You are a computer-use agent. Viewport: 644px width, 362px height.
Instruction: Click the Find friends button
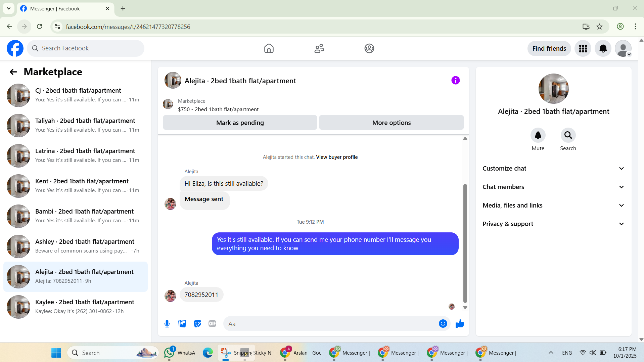(x=549, y=48)
